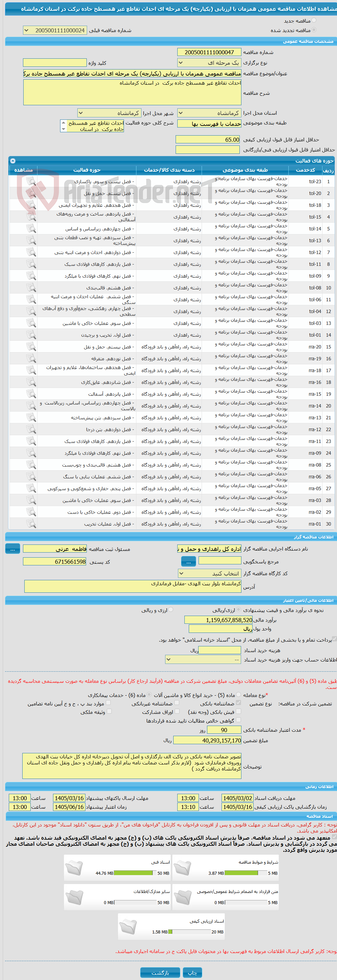The image size is (337, 980).
Task: Open the اسناد ارزیابی کیفی folder icon
Action: pos(128,927)
